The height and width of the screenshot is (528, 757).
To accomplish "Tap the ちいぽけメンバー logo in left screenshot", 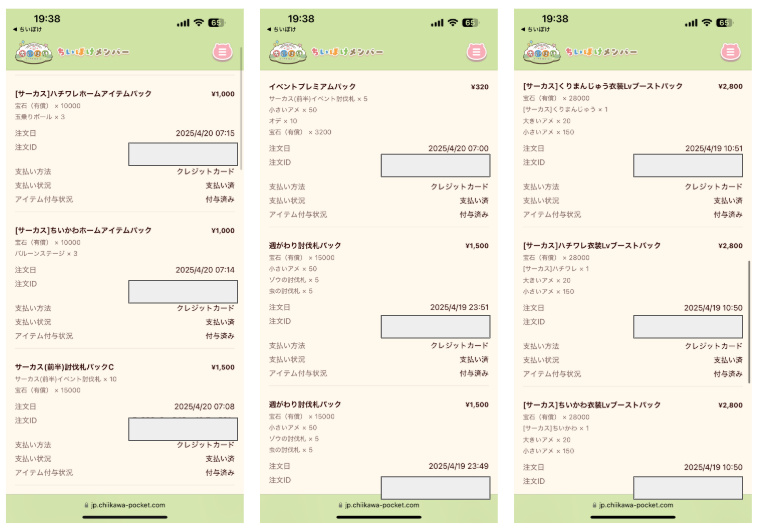I will click(72, 52).
